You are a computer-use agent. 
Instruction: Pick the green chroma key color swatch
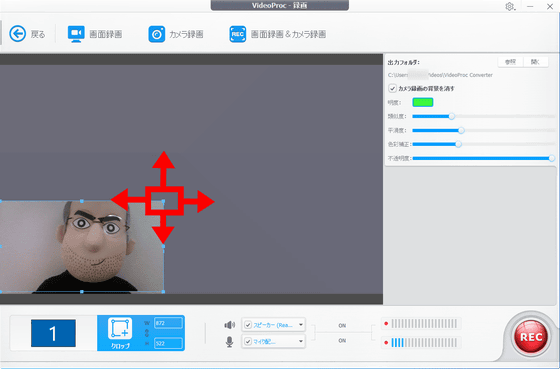tap(423, 103)
